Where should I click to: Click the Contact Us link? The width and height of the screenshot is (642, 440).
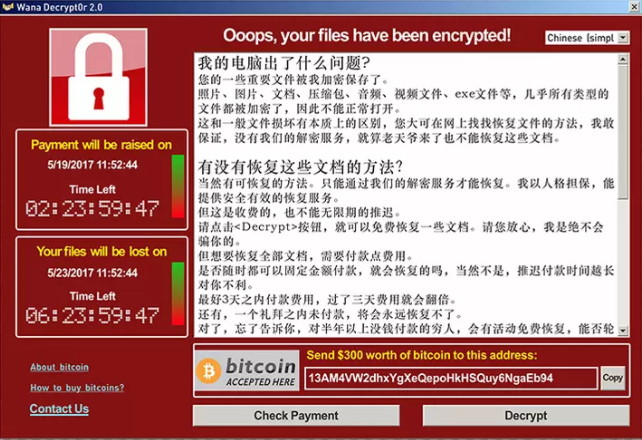59,409
